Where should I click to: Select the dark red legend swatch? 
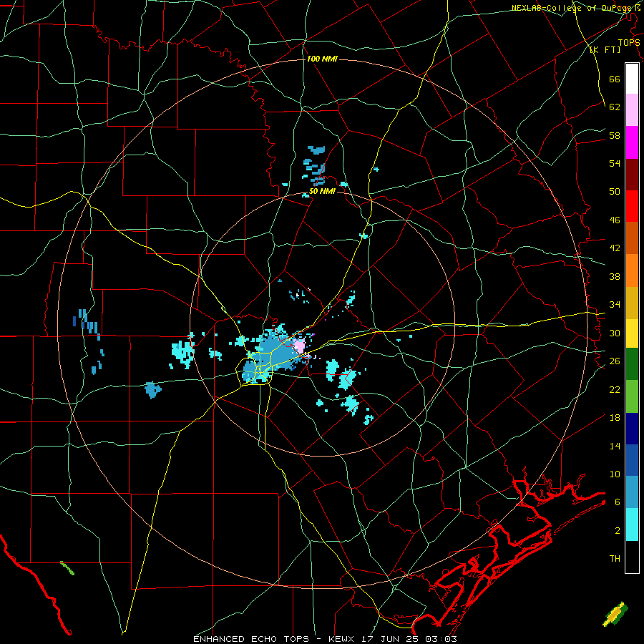click(x=632, y=174)
